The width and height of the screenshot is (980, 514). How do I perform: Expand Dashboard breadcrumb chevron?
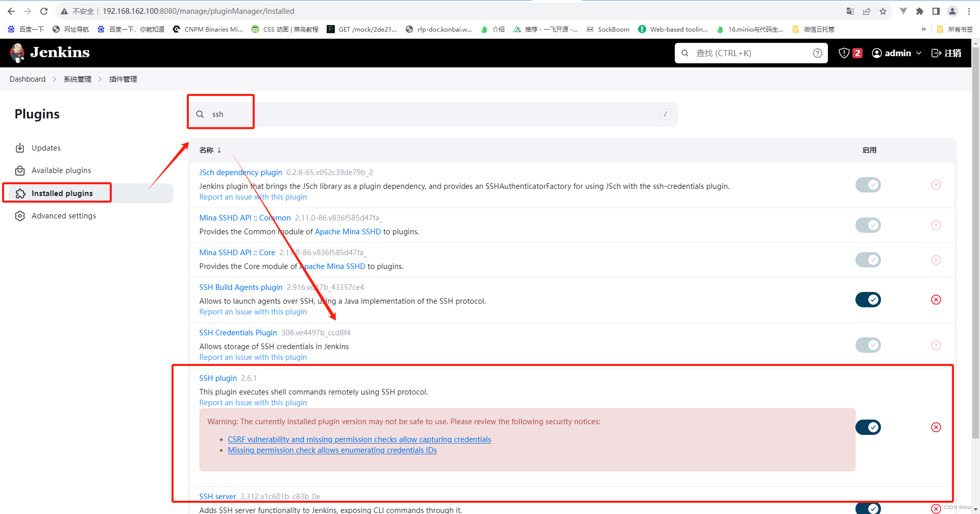tap(55, 79)
